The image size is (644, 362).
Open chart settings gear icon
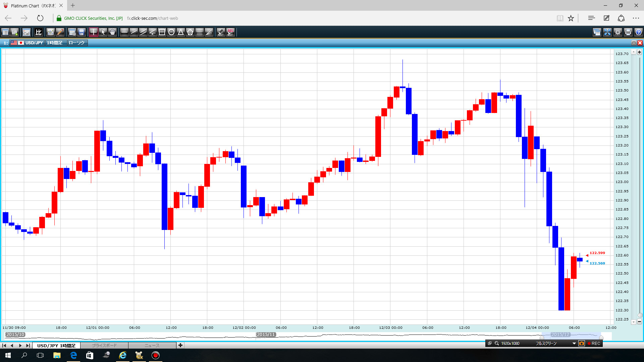tap(618, 32)
